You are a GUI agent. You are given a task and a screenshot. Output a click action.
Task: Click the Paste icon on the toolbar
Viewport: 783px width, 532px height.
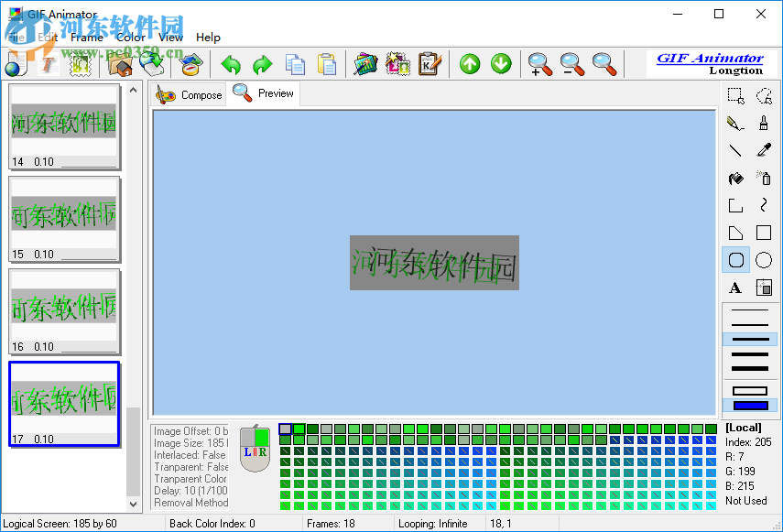click(x=327, y=64)
